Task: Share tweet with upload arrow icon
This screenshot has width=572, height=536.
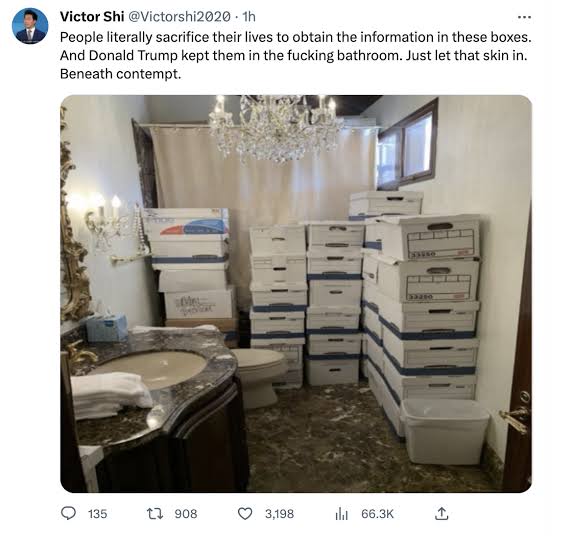Action: click(x=441, y=513)
